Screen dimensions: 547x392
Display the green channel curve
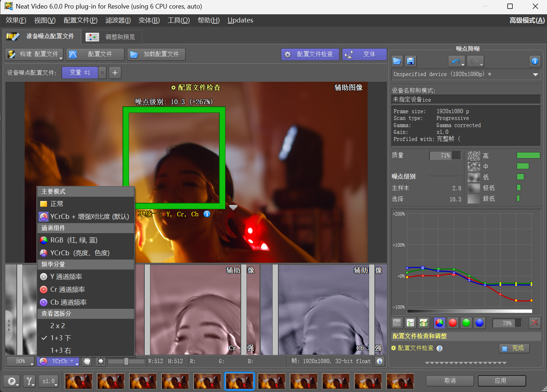click(466, 323)
